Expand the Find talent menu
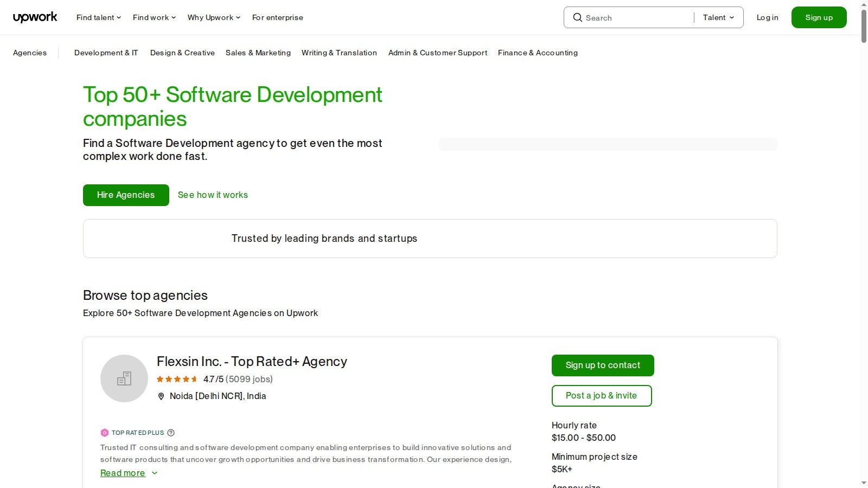The height and width of the screenshot is (488, 868). pyautogui.click(x=98, y=17)
